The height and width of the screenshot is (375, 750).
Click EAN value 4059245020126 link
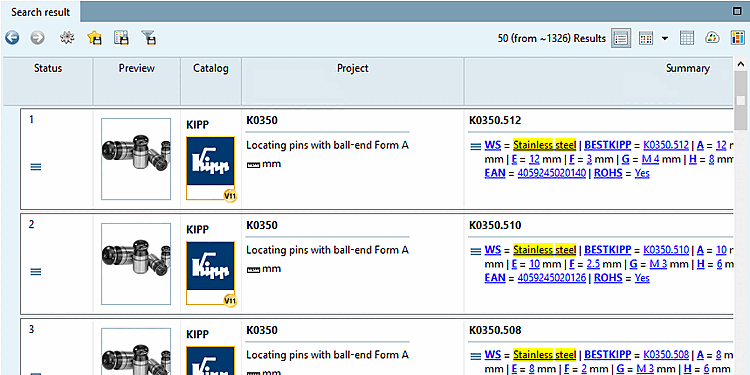point(551,278)
